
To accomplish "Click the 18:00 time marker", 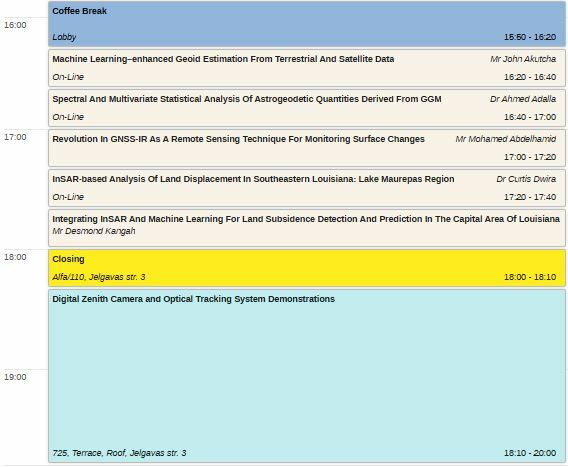I will [15, 257].
